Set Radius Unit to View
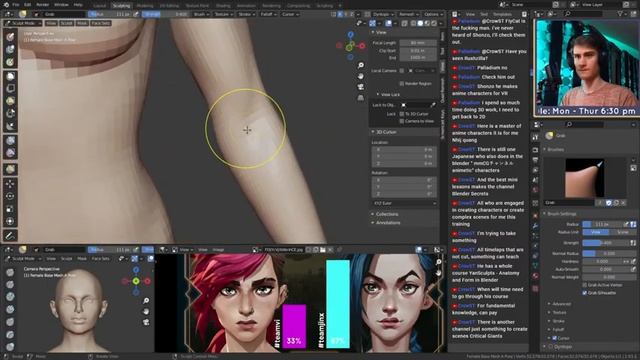This screenshot has height=360, width=640. tap(596, 232)
